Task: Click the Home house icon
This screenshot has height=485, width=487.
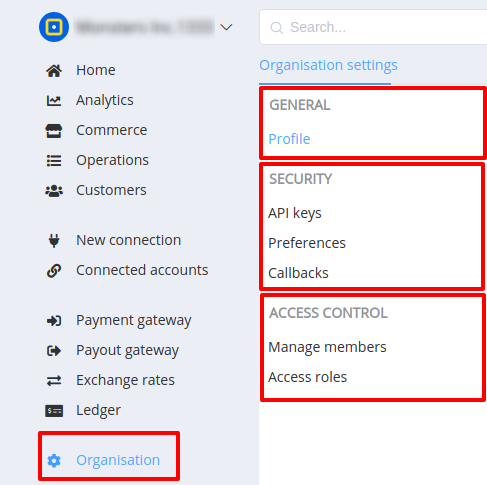Action: (x=54, y=71)
